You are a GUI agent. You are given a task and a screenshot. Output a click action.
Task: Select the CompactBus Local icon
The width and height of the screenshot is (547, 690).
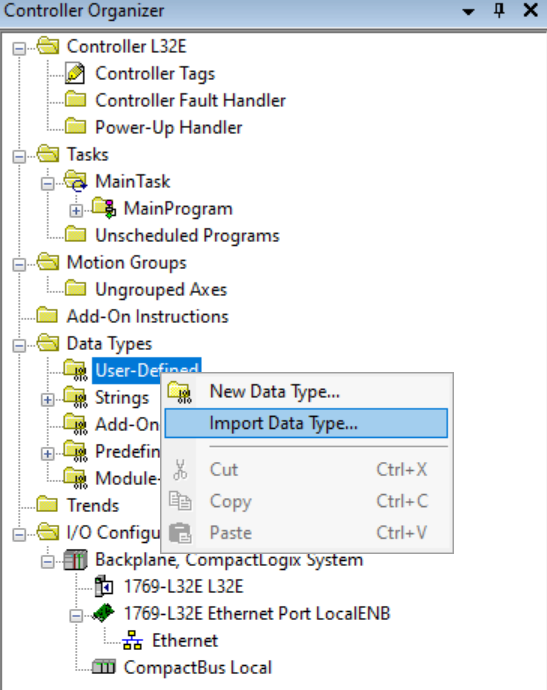[x=104, y=667]
